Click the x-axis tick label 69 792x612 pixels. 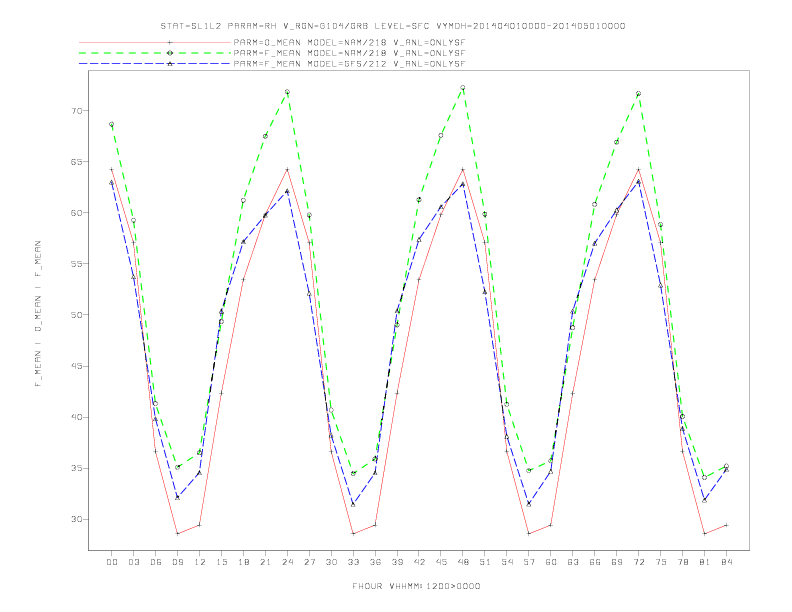coord(617,562)
